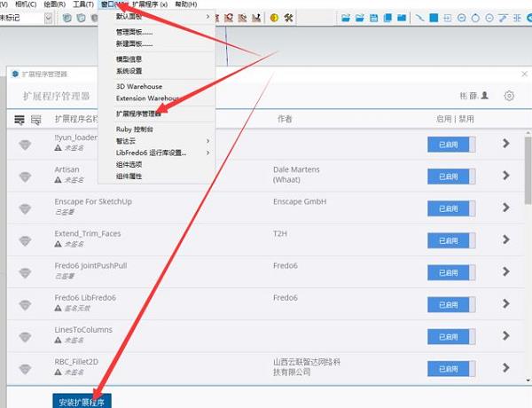532x408 pixels.
Task: Click the user account icon
Action: point(489,96)
